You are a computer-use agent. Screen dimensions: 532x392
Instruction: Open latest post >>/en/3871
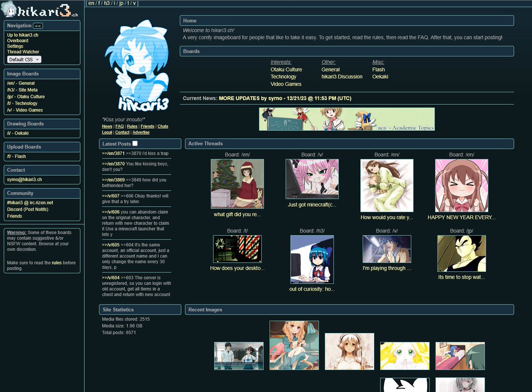coord(113,153)
